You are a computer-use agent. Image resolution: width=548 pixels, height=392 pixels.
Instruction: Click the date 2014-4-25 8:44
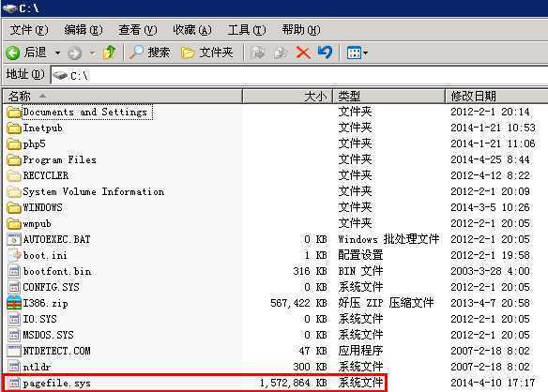coord(490,159)
